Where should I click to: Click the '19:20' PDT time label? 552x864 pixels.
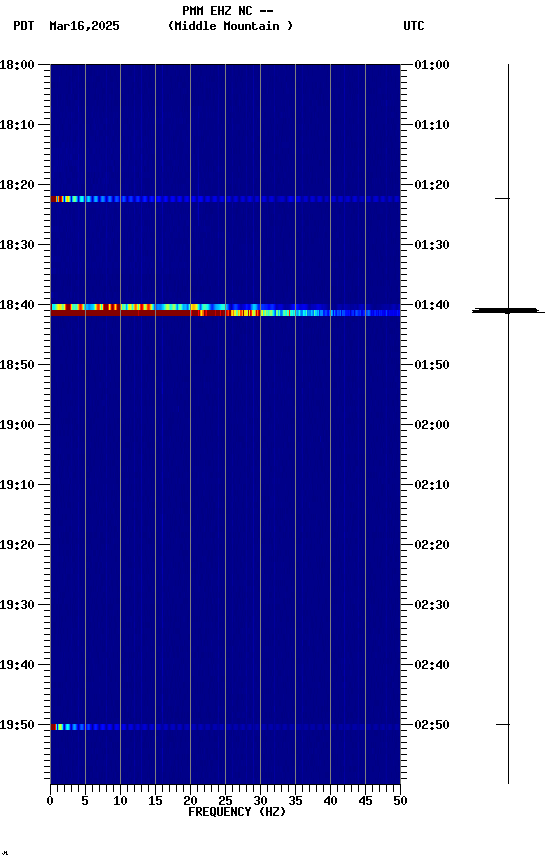tap(17, 545)
